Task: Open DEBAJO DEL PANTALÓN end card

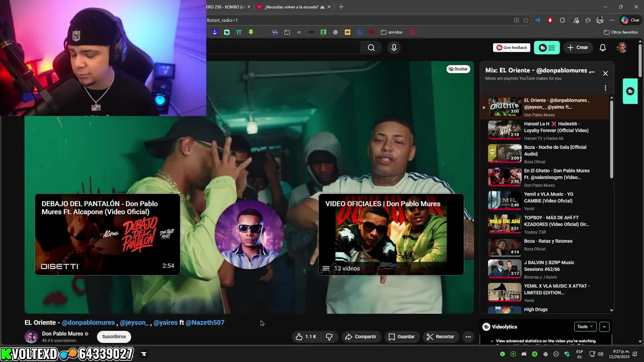Action: [x=108, y=234]
